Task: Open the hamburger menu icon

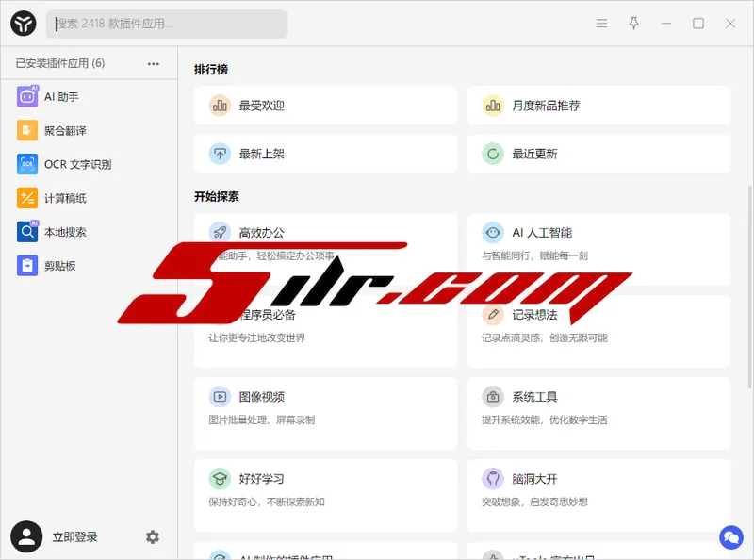Action: (601, 23)
